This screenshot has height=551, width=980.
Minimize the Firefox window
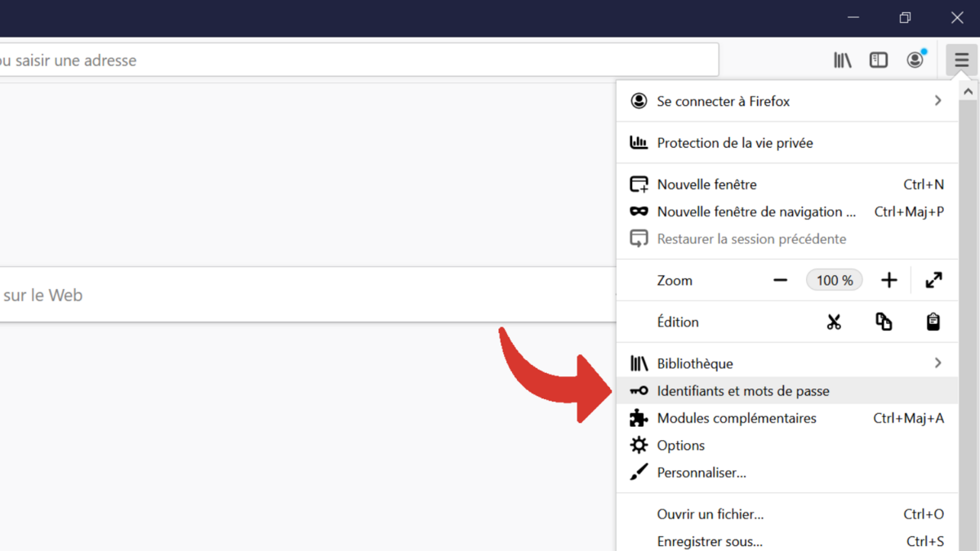click(853, 18)
